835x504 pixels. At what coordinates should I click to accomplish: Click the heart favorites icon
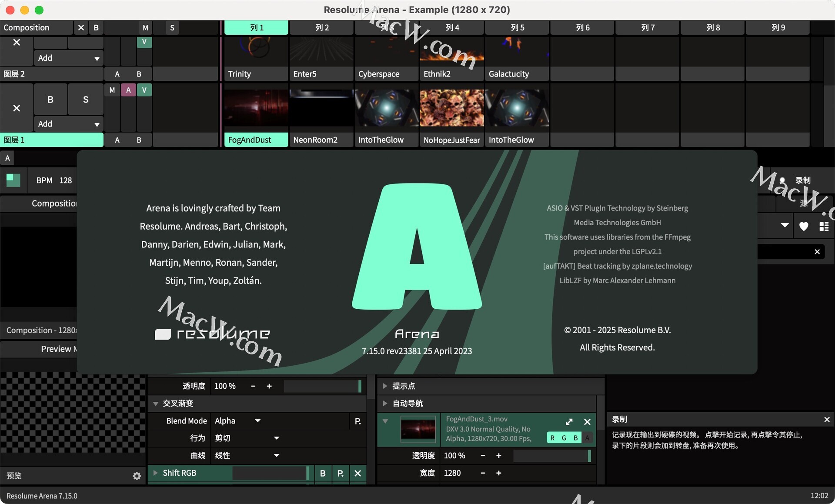804,226
